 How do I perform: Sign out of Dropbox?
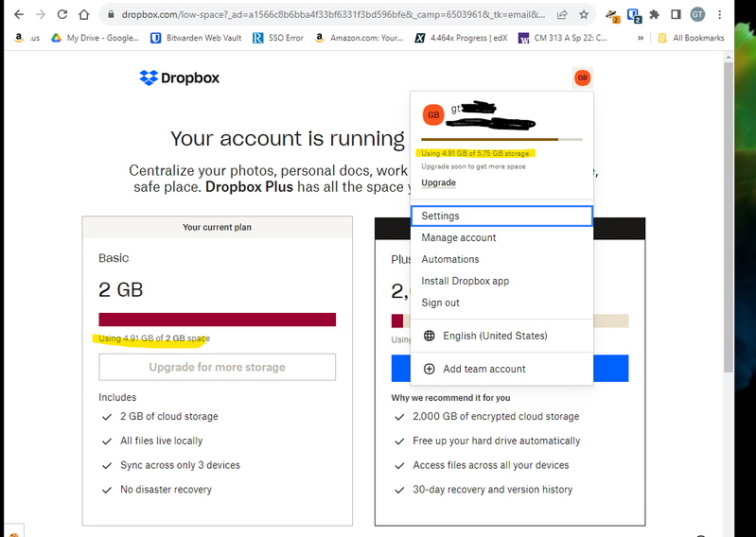(501, 303)
